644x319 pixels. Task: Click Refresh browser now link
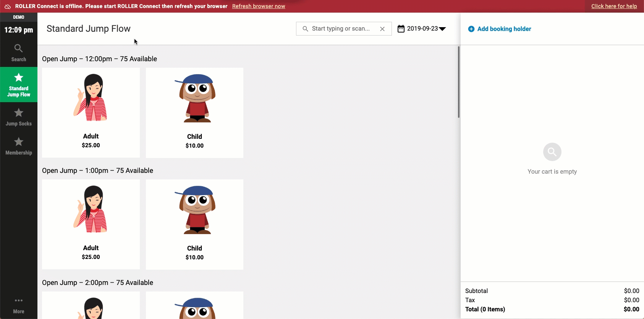point(259,6)
